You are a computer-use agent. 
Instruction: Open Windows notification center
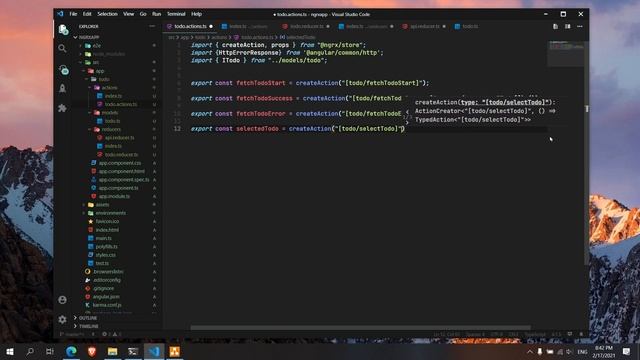(627, 351)
